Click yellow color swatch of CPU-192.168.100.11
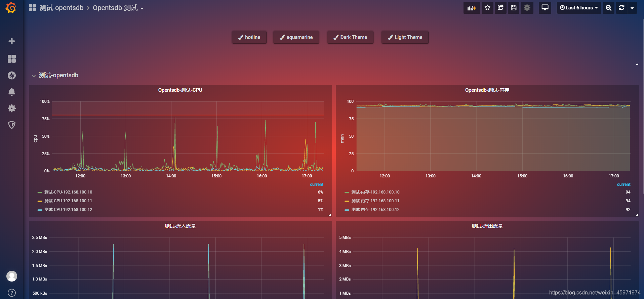 tap(40, 201)
